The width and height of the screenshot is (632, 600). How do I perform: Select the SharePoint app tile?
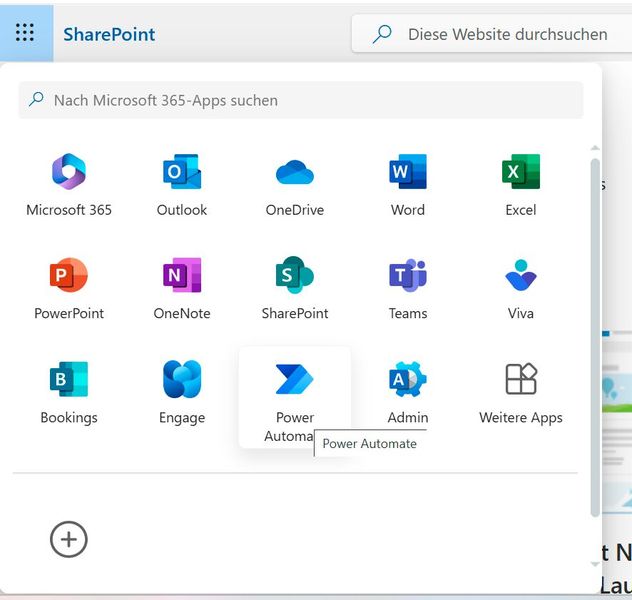click(295, 289)
